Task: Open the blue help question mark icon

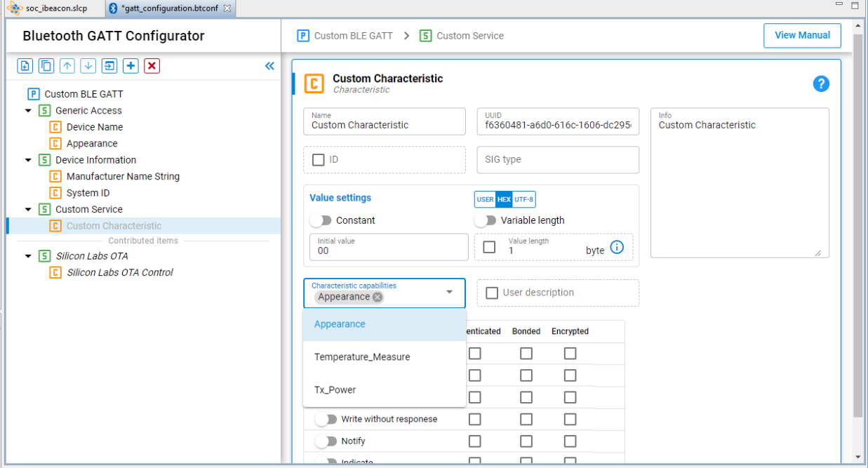Action: point(821,84)
